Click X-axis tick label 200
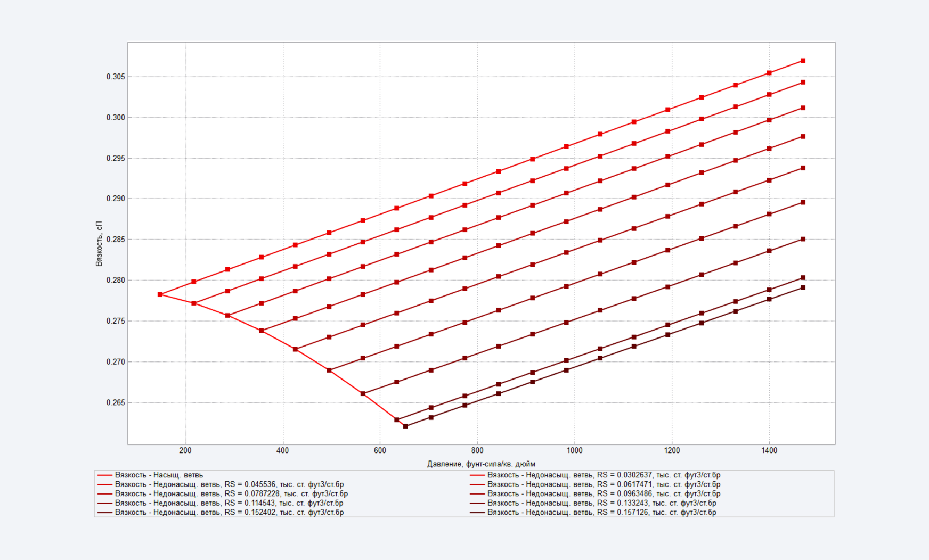The width and height of the screenshot is (929, 560). 185,450
